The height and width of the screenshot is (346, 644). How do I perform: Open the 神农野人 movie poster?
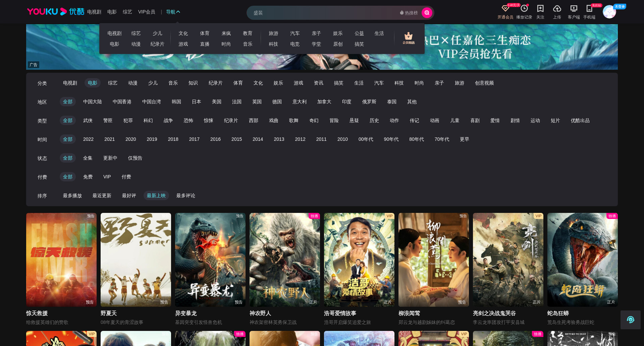point(285,260)
